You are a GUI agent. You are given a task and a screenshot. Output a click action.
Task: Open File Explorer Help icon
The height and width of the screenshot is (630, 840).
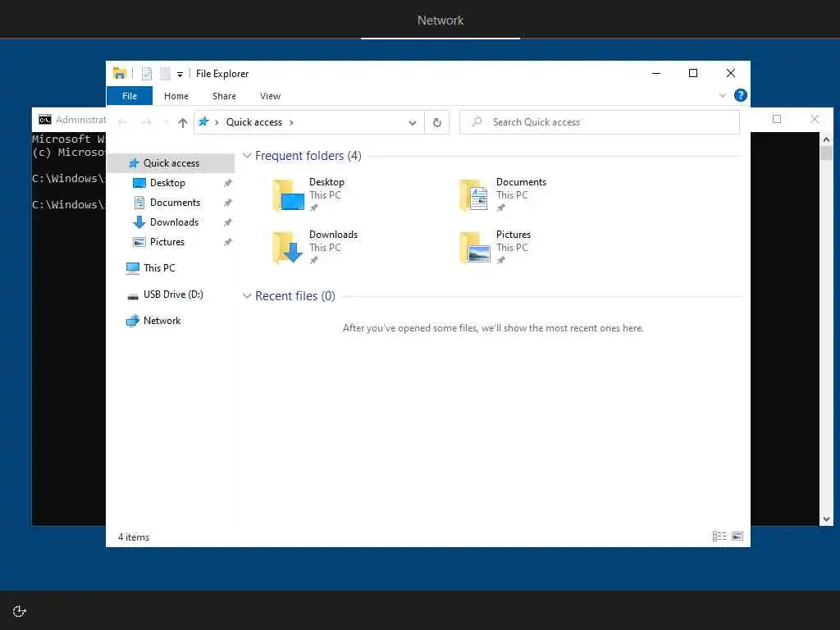[x=741, y=95]
